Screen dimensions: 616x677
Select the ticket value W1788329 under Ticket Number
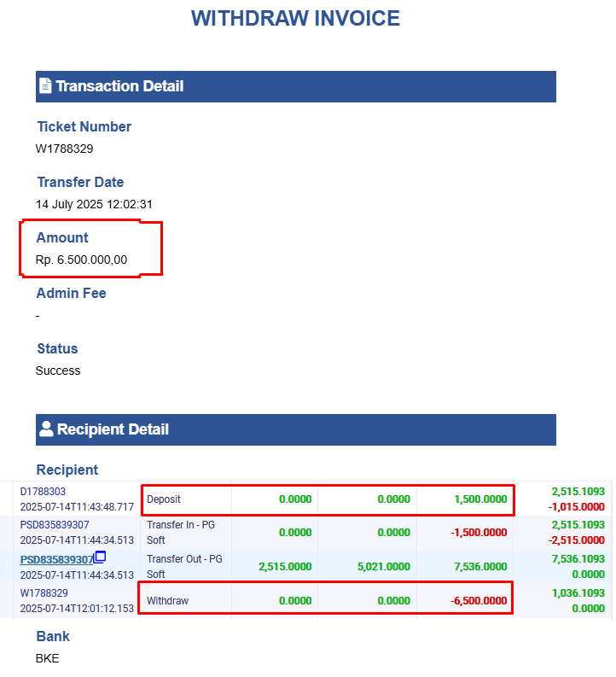[64, 149]
